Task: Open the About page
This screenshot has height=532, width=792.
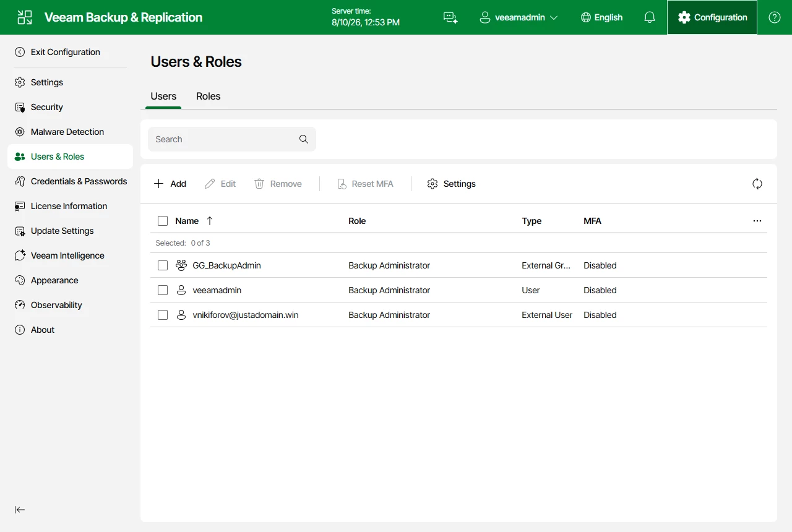Action: 70,330
